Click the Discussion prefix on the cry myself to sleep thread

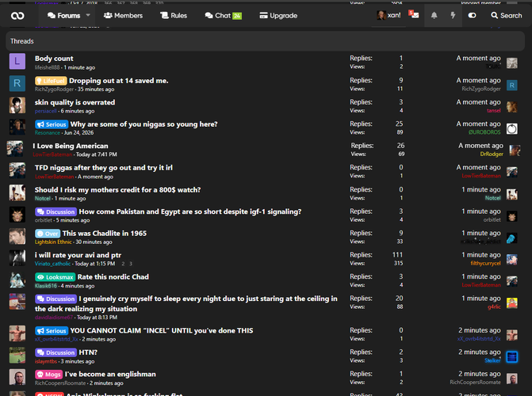(55, 299)
